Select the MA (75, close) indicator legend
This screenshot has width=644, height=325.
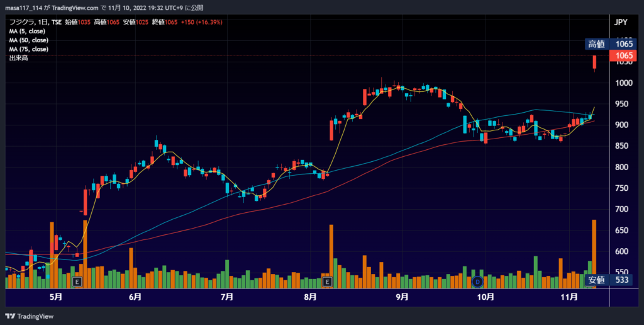(x=29, y=49)
